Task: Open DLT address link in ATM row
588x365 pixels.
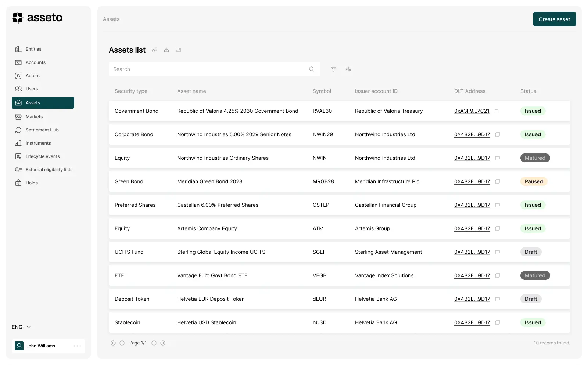Action: pos(472,228)
